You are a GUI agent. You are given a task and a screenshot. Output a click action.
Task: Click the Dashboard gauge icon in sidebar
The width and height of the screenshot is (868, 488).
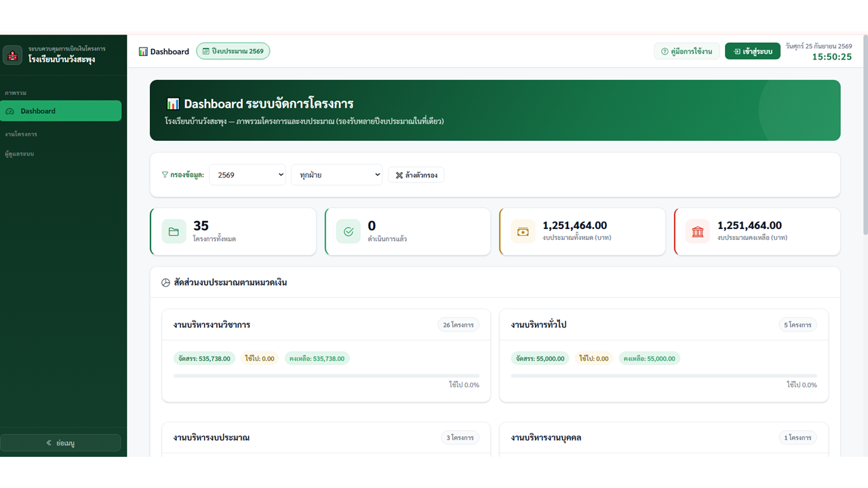pos(10,111)
